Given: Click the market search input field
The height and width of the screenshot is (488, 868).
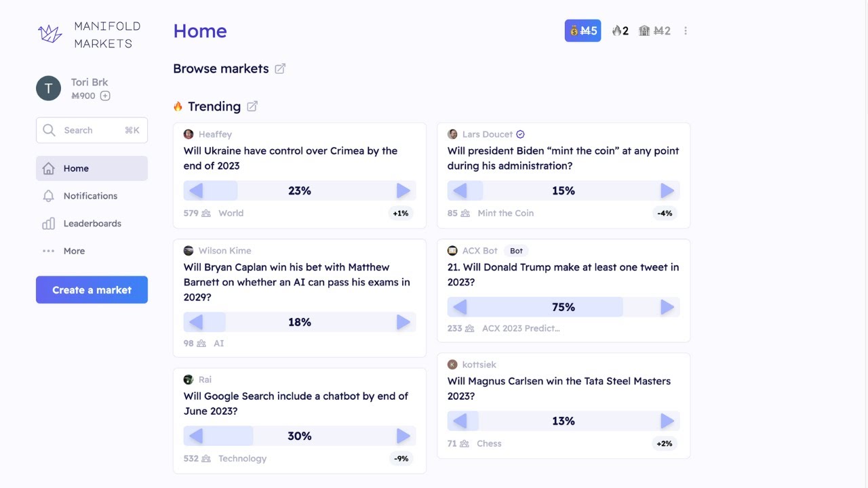Looking at the screenshot, I should [92, 130].
